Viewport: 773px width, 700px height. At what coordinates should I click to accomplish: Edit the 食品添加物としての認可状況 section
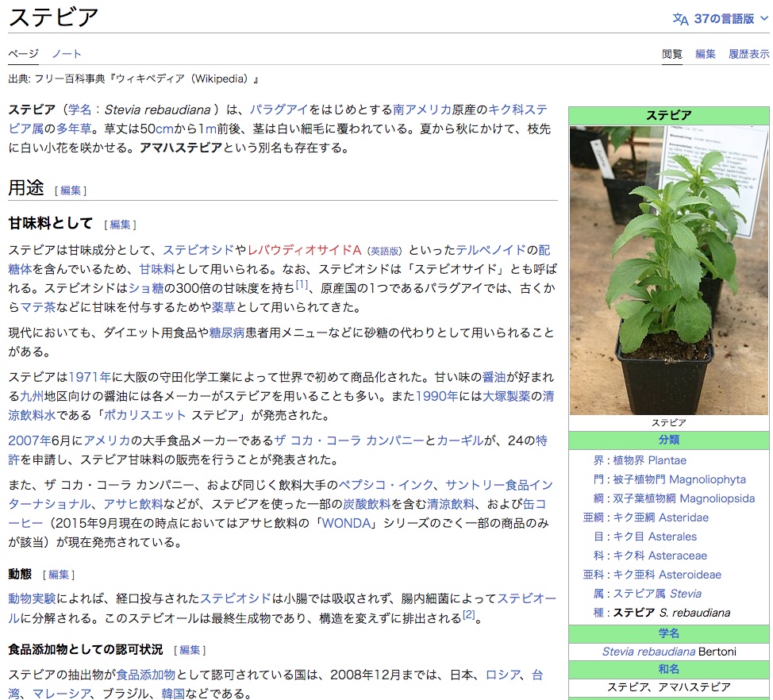pyautogui.click(x=190, y=650)
